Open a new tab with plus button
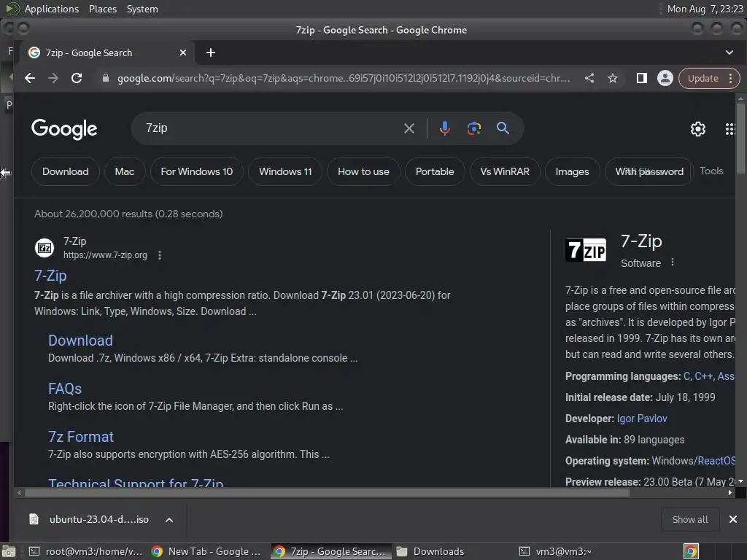747x560 pixels. tap(211, 52)
